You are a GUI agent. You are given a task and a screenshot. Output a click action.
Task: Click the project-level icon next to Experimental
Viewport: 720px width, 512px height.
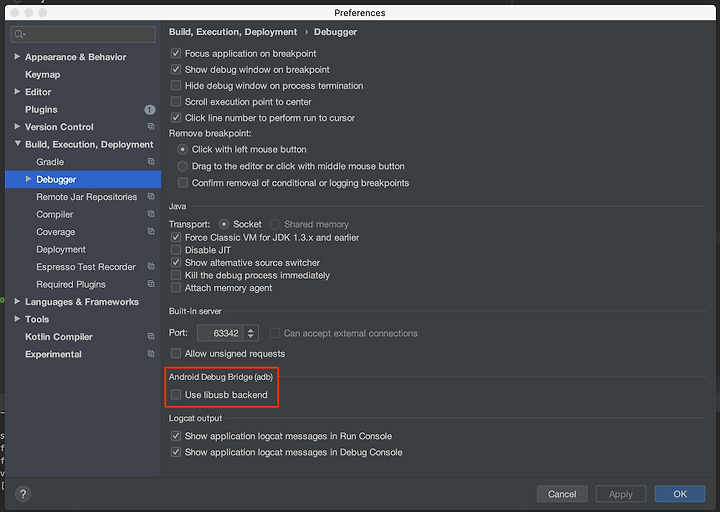[151, 354]
